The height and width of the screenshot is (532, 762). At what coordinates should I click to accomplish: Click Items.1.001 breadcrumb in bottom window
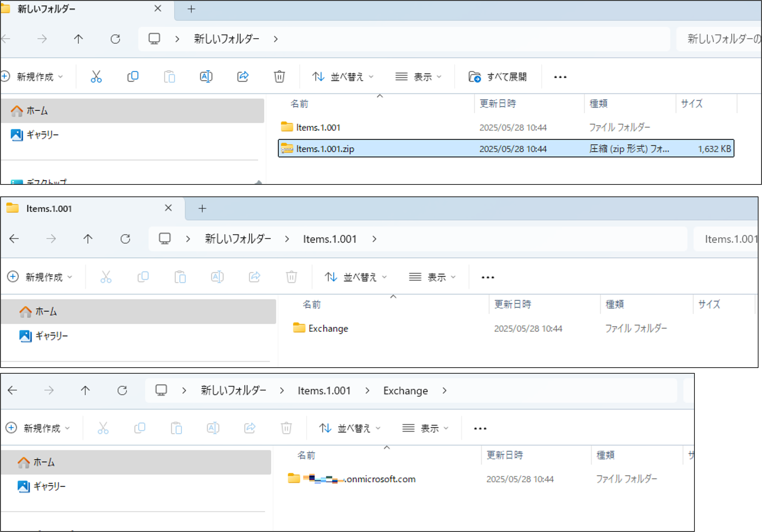324,391
